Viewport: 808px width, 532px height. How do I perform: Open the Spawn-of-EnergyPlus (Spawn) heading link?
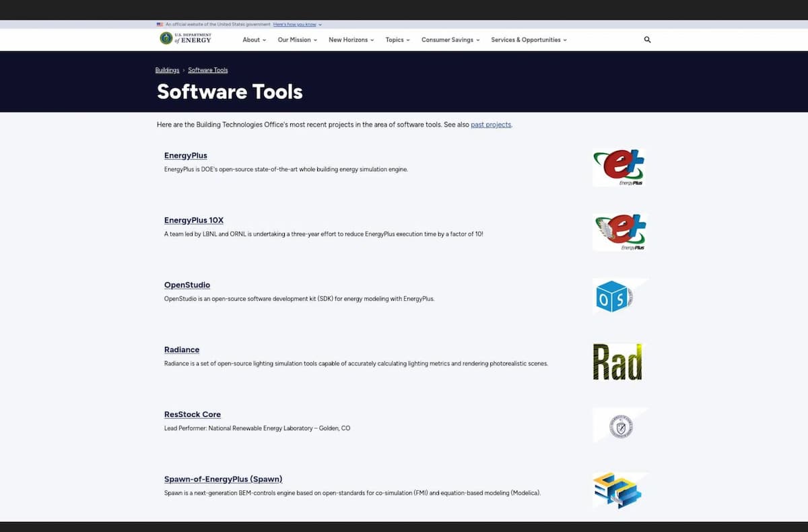coord(223,479)
